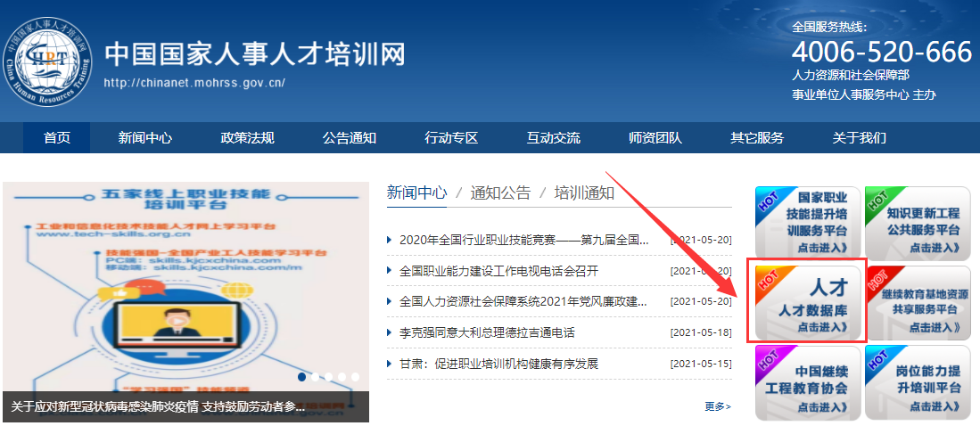Go to 首页 in navigation bar
Screen dimensions: 980x426
[x=57, y=138]
